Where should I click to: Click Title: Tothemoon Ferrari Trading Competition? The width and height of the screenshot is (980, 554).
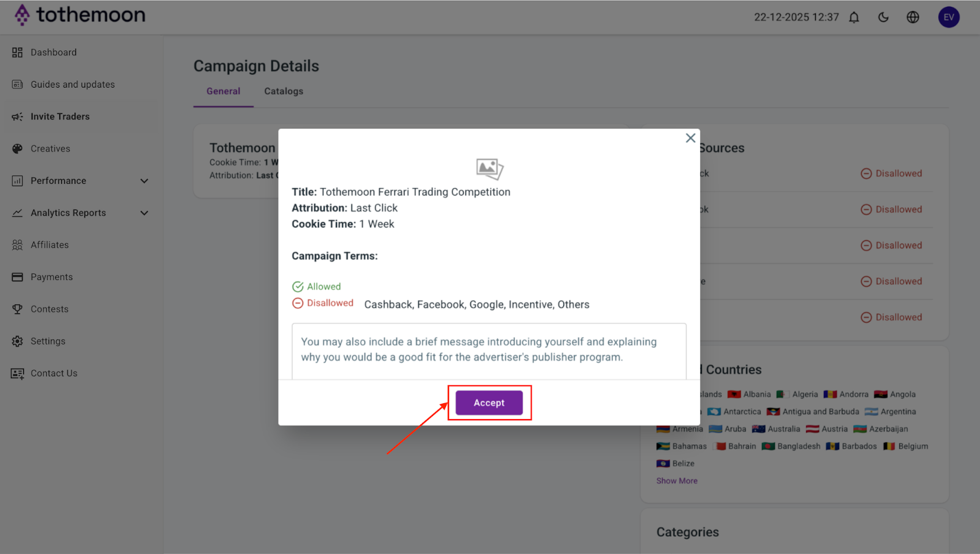coord(401,192)
